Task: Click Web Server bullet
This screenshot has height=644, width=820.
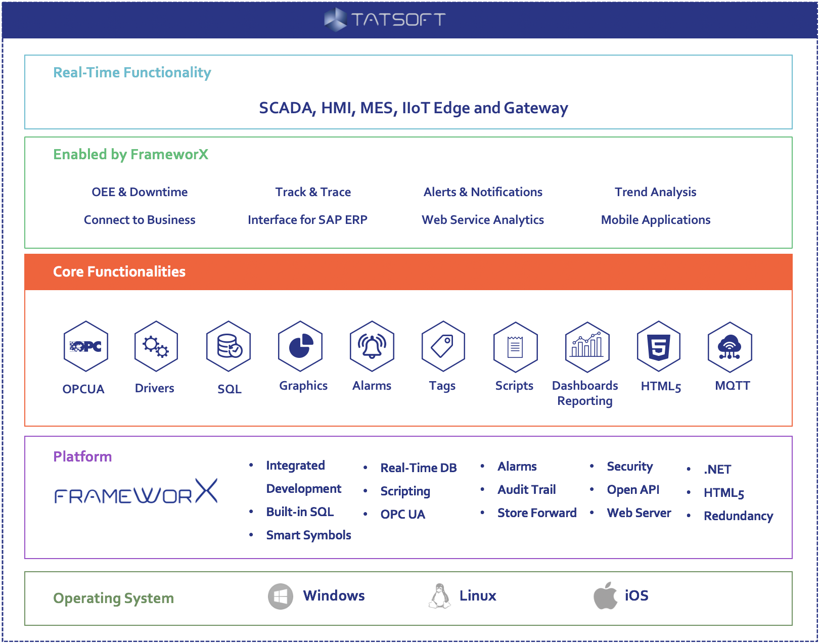Action: pos(639,513)
